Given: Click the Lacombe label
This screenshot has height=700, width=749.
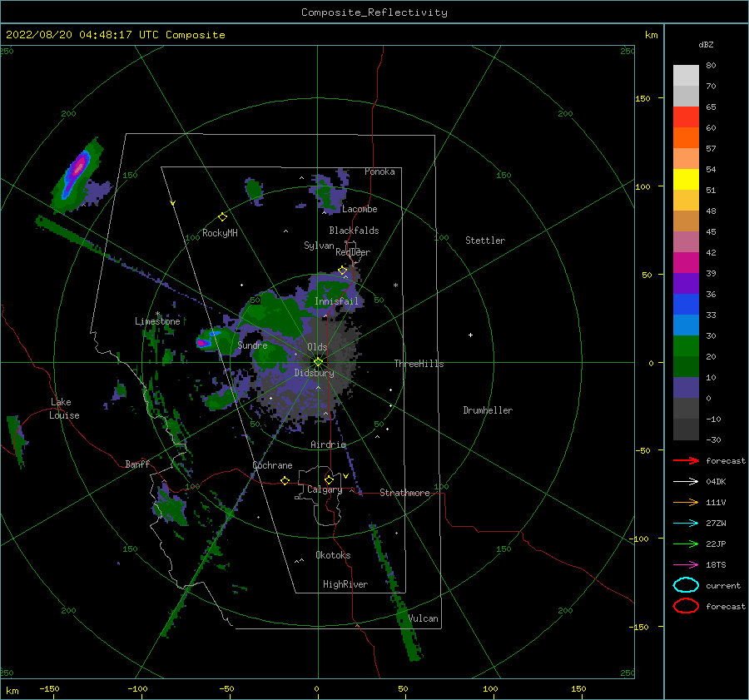Looking at the screenshot, I should [360, 209].
